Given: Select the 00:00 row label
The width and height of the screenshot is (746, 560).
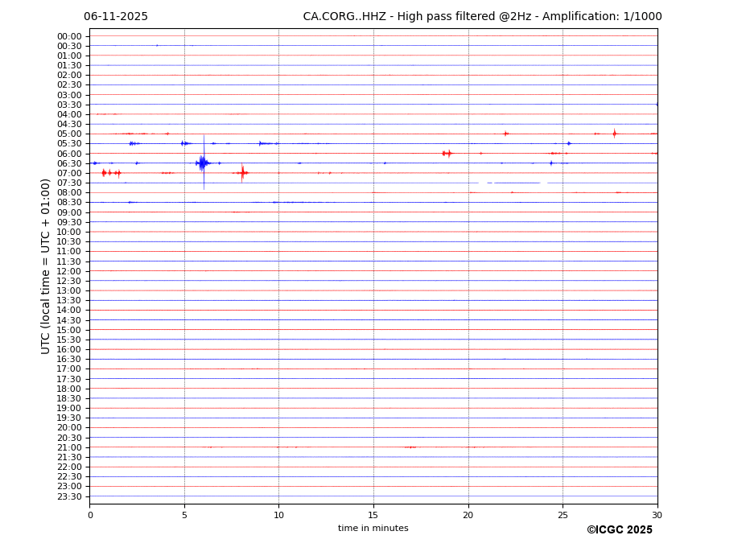Looking at the screenshot, I should point(69,36).
